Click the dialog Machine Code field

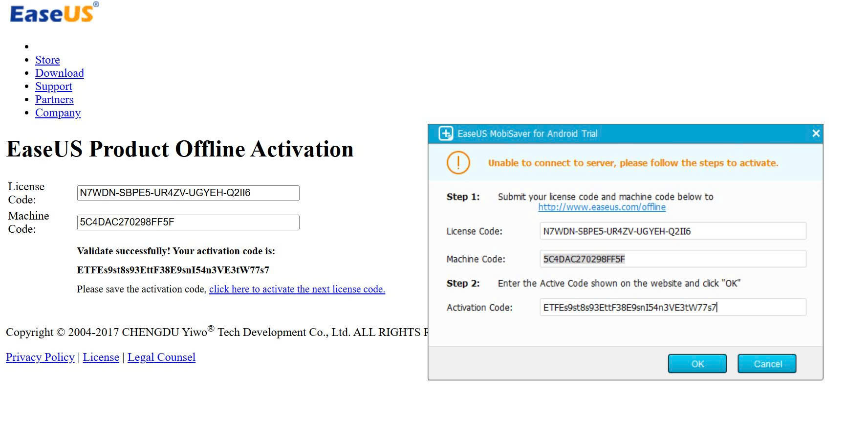click(673, 259)
